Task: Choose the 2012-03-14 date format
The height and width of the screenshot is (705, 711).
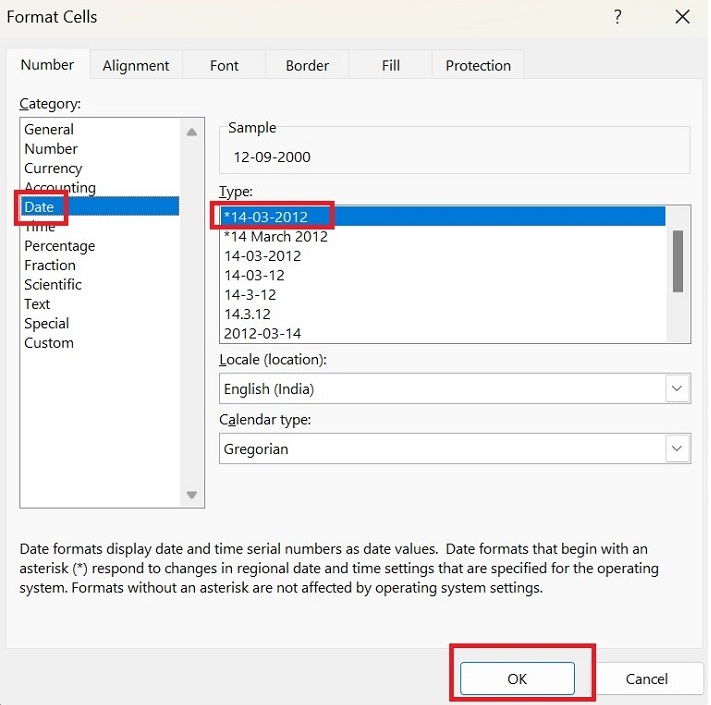Action: [x=263, y=333]
